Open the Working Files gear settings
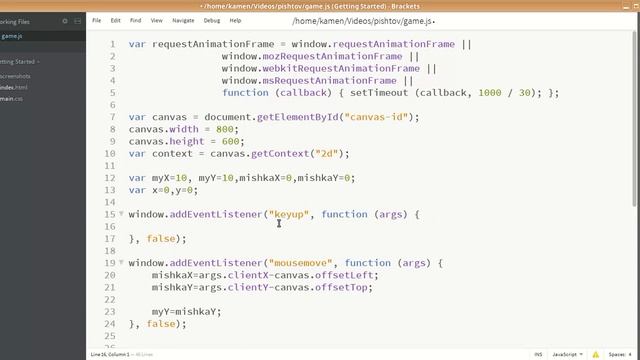 click(65, 21)
